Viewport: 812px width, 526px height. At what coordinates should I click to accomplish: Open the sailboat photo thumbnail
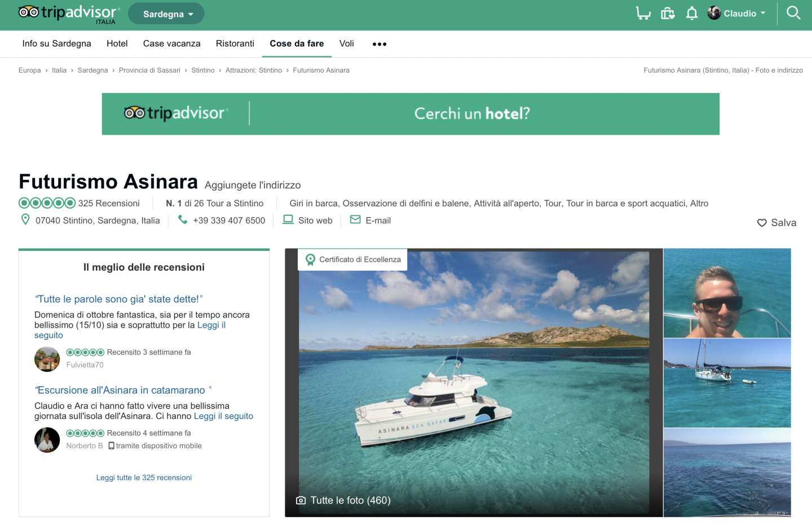pos(727,383)
